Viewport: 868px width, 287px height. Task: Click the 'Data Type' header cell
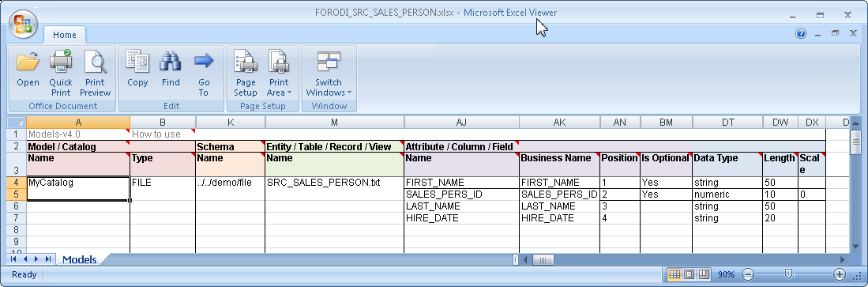point(727,164)
